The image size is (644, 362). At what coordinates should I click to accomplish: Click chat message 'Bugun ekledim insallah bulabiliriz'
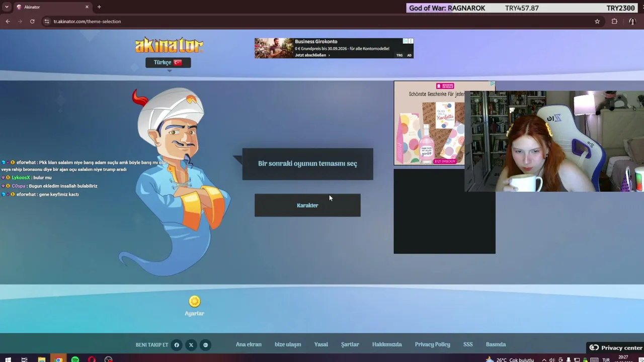(63, 186)
